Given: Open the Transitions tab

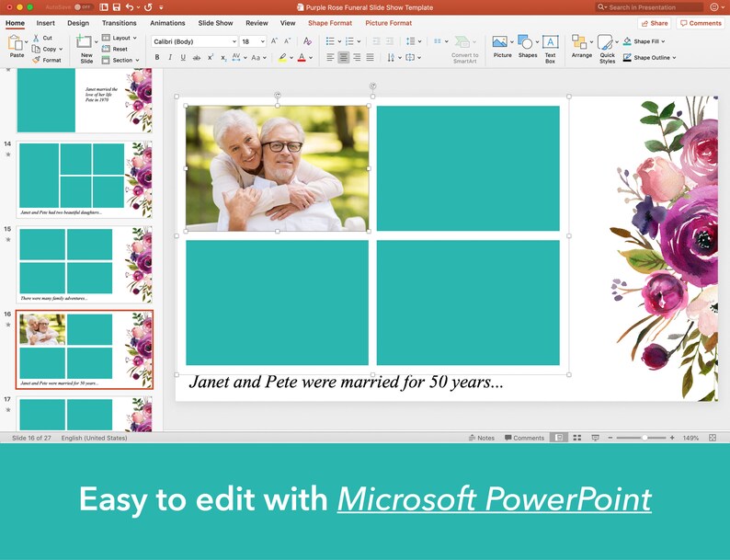Looking at the screenshot, I should click(120, 23).
